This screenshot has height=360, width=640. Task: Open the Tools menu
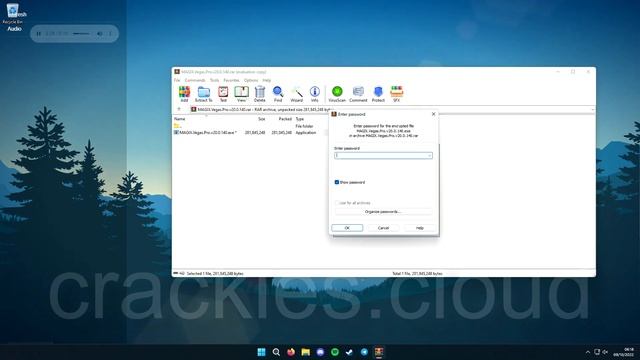point(214,80)
